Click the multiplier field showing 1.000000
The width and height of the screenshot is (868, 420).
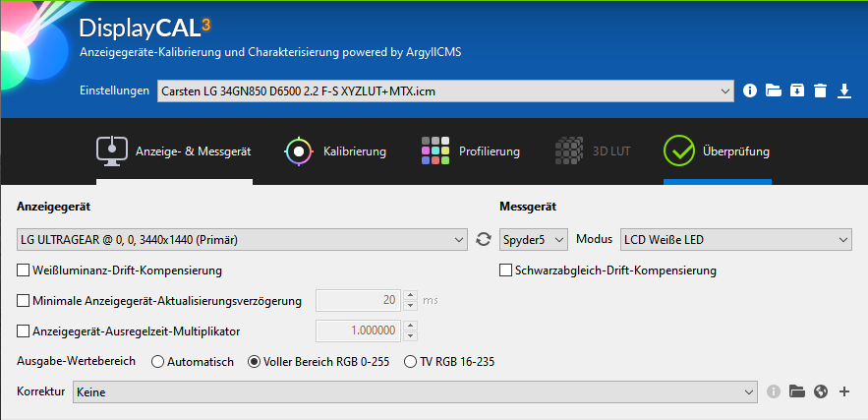tap(359, 330)
